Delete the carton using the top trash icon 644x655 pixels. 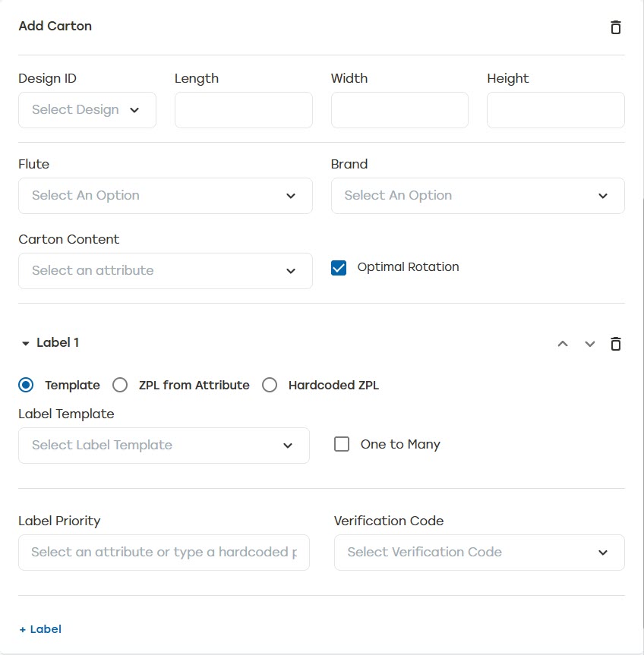(615, 27)
